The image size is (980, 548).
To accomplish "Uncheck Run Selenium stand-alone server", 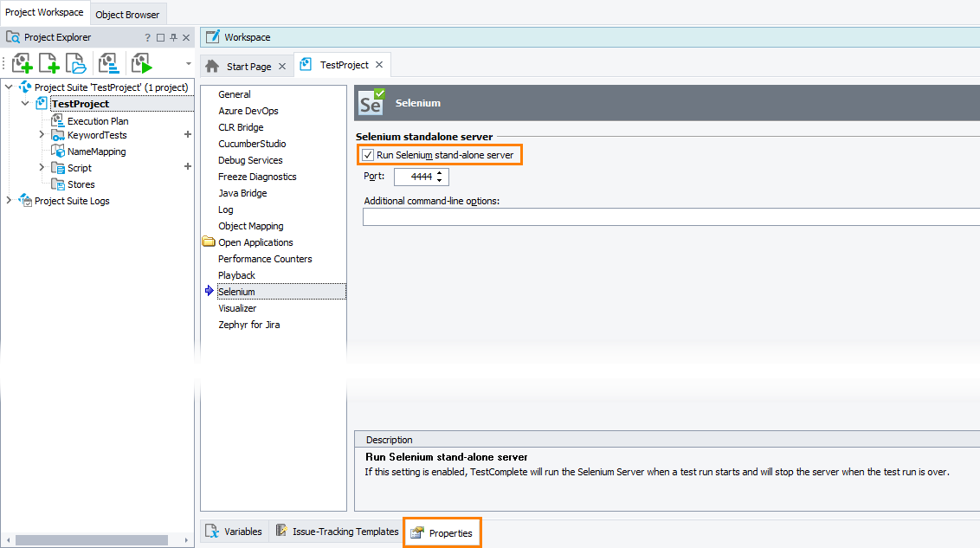I will [x=368, y=155].
